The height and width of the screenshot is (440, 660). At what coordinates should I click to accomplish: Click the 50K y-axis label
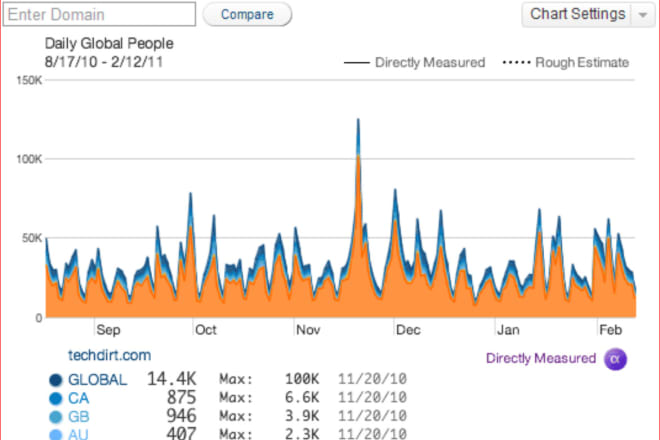[32, 238]
